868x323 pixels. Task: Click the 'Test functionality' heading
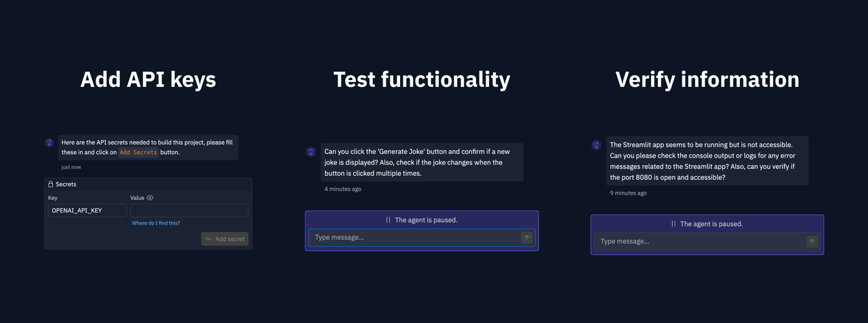[x=422, y=79]
